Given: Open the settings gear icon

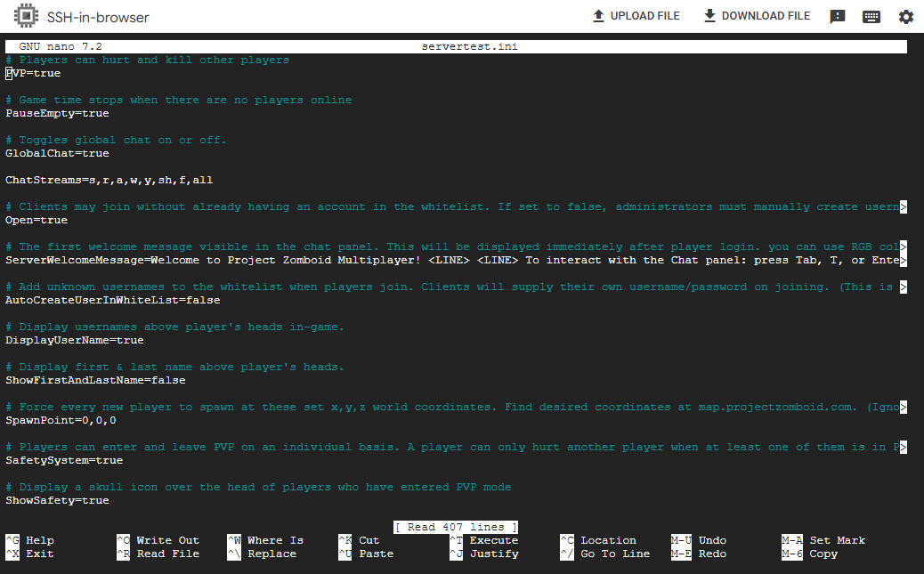Looking at the screenshot, I should 905,17.
